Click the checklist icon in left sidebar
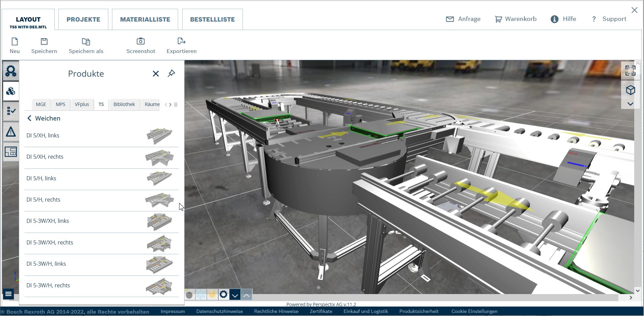The width and height of the screenshot is (644, 316). click(x=11, y=111)
